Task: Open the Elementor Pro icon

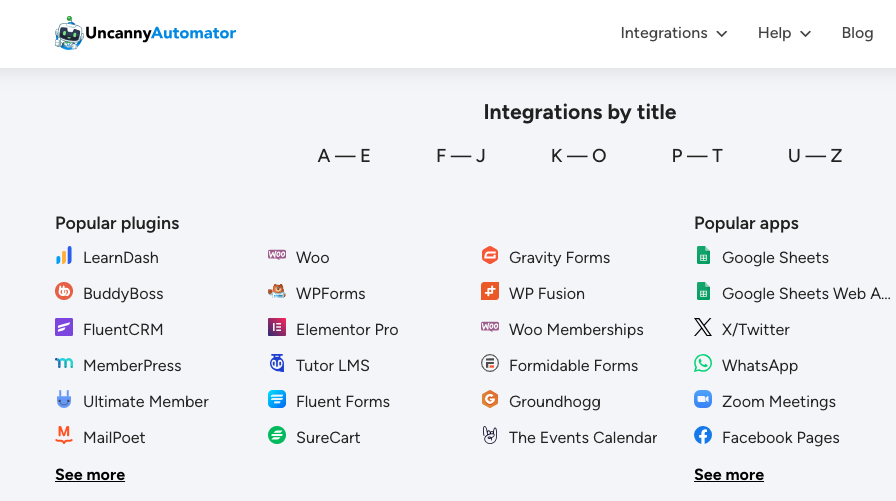Action: point(277,327)
